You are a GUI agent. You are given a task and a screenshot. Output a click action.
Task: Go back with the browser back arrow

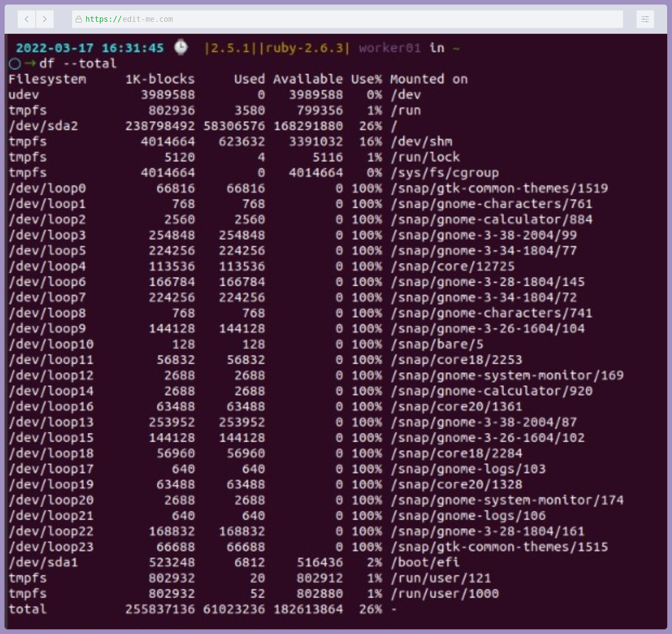click(x=27, y=19)
